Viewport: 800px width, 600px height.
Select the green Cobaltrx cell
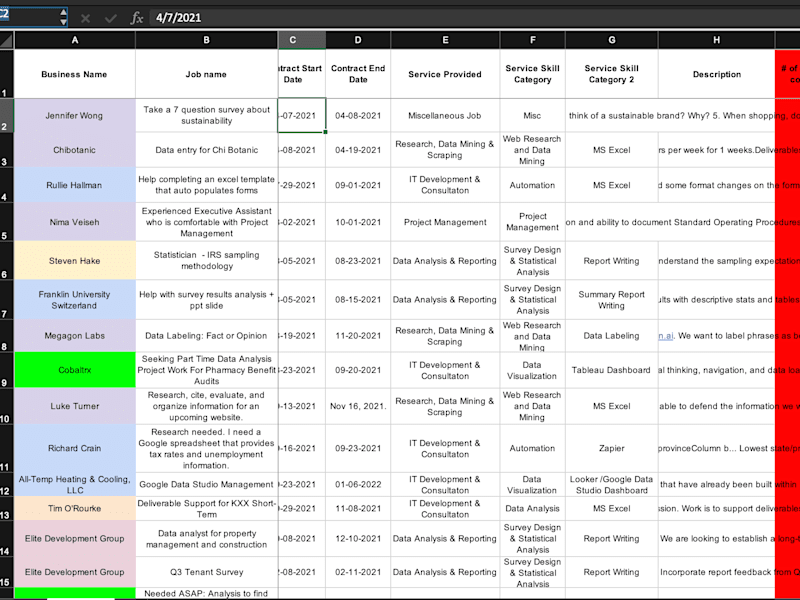pyautogui.click(x=75, y=370)
